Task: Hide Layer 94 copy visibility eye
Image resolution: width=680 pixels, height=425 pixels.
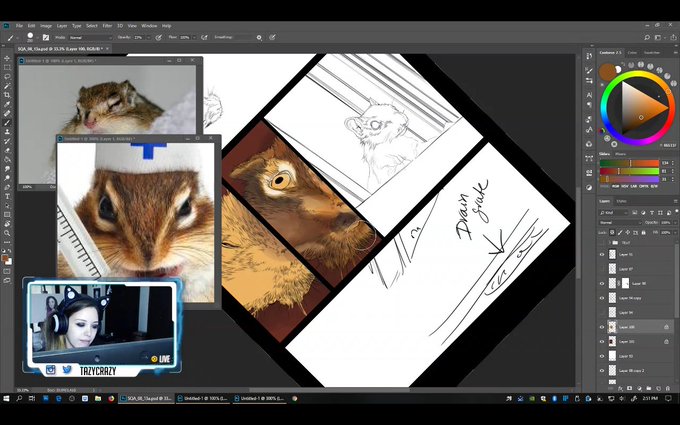Action: pos(602,298)
